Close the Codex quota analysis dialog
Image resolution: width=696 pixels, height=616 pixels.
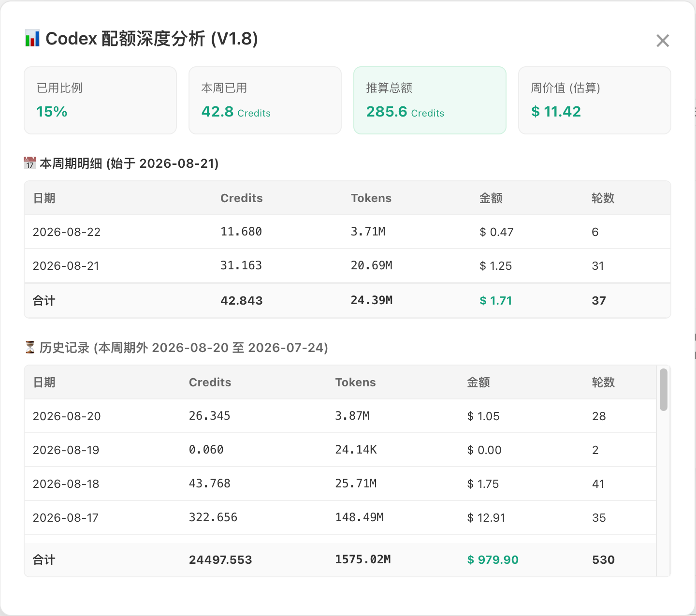click(663, 41)
